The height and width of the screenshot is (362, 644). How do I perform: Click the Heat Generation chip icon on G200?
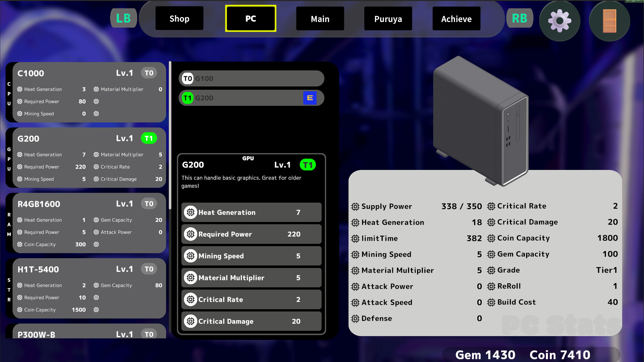pos(20,155)
